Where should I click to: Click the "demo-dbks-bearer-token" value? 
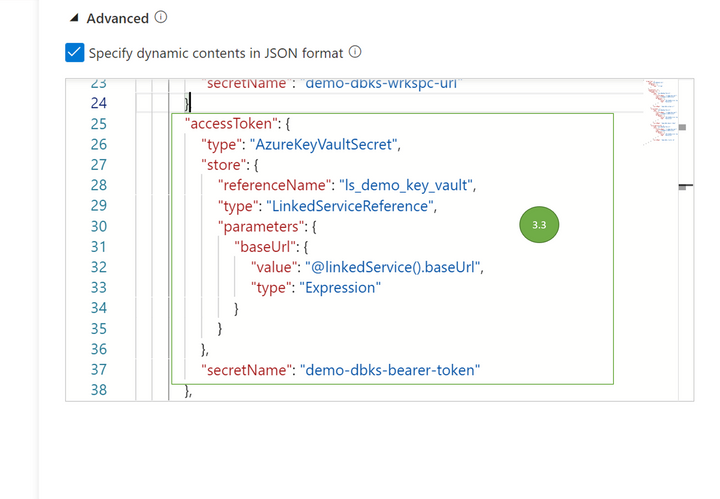[390, 370]
